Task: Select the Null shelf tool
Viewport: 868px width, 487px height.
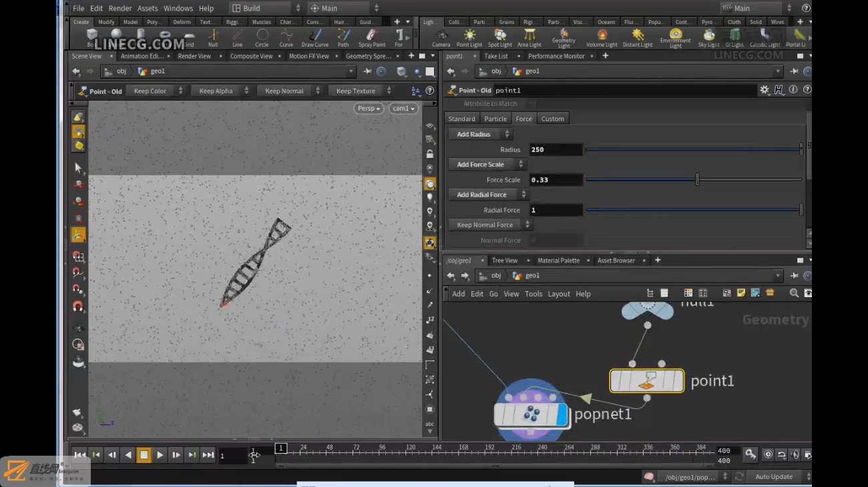Action: point(213,37)
